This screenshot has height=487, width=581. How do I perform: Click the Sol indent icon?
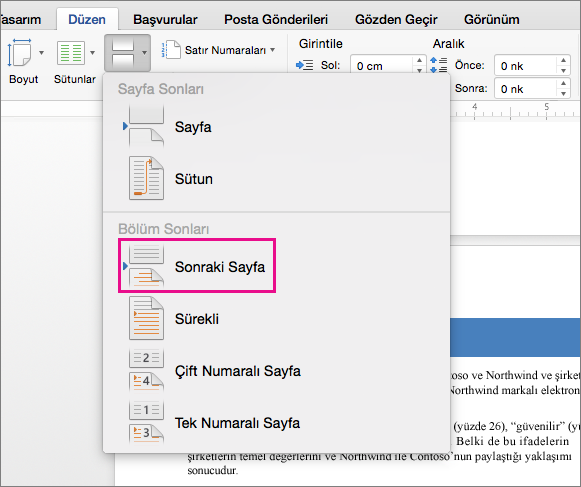(x=305, y=65)
